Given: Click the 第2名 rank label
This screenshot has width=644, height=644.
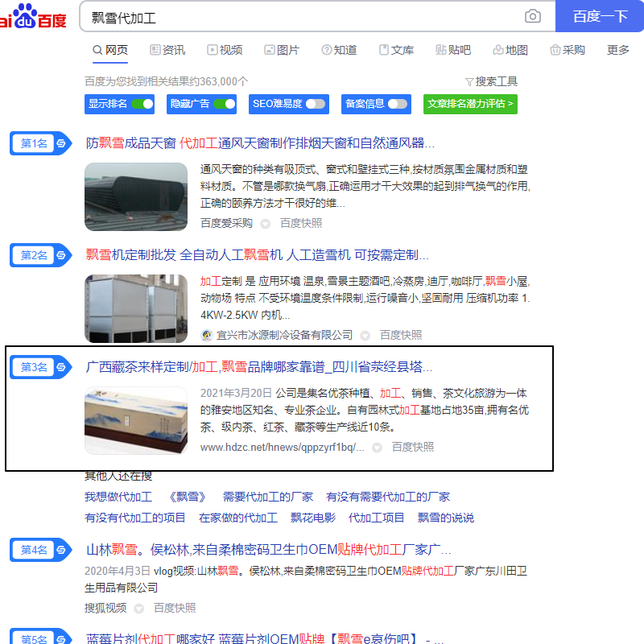Looking at the screenshot, I should point(34,255).
